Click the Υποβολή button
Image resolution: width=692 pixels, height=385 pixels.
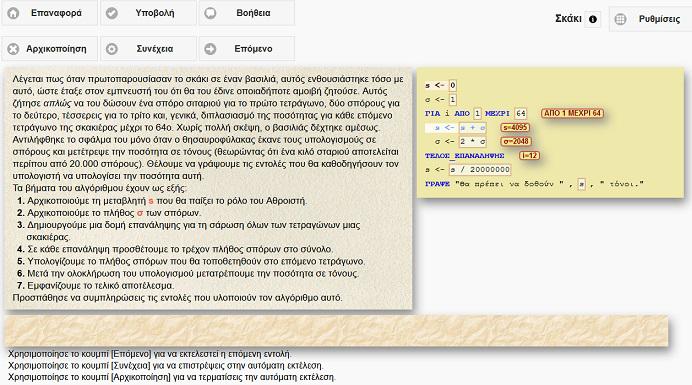coord(148,13)
